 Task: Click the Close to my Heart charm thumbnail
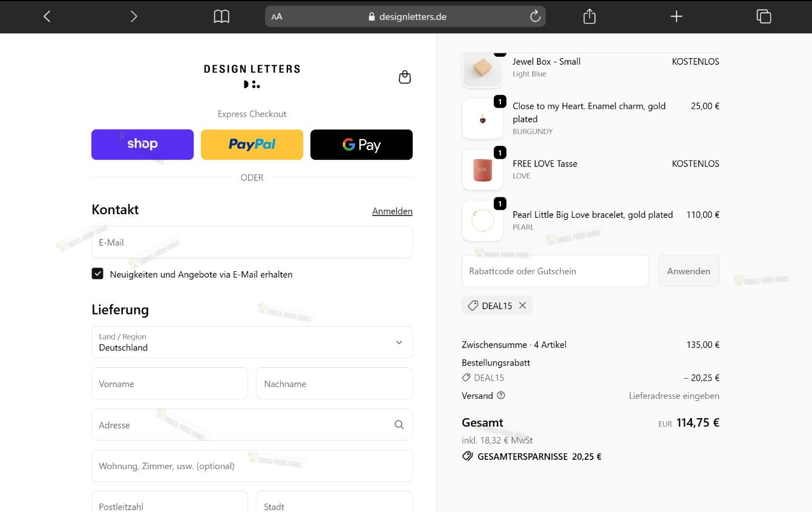[x=482, y=119]
